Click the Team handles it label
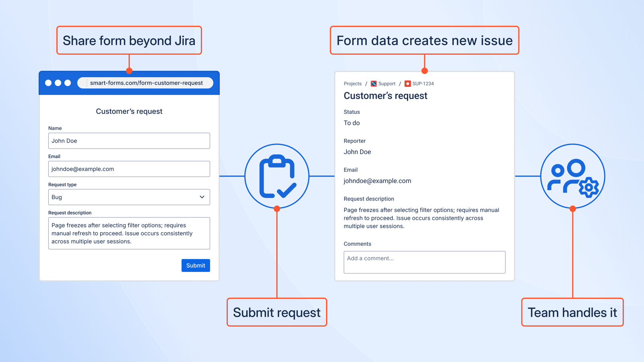Viewport: 644px width, 362px height. (572, 312)
